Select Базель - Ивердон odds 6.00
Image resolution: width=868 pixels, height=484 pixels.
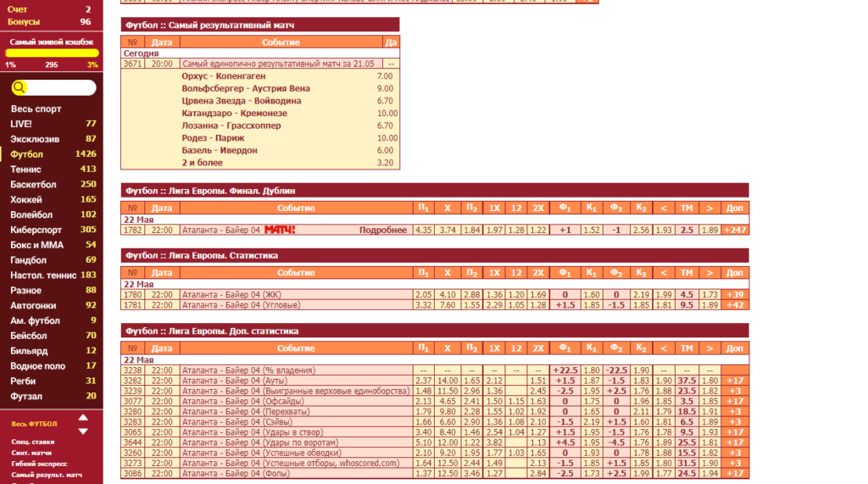pyautogui.click(x=385, y=150)
